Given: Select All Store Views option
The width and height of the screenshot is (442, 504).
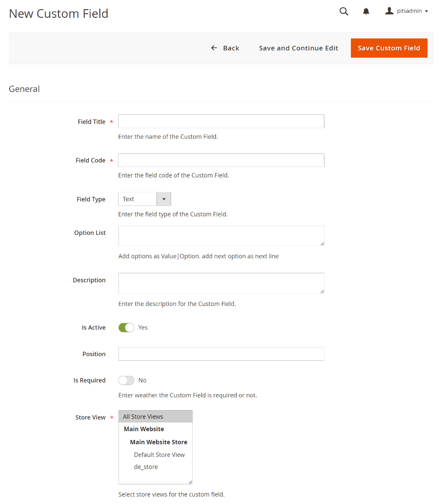Looking at the screenshot, I should tap(155, 417).
